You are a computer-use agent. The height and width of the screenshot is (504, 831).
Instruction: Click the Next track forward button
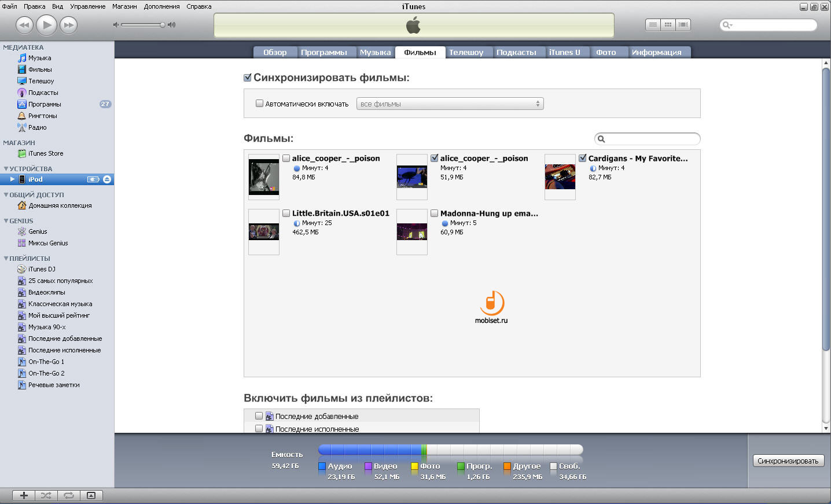(x=68, y=25)
